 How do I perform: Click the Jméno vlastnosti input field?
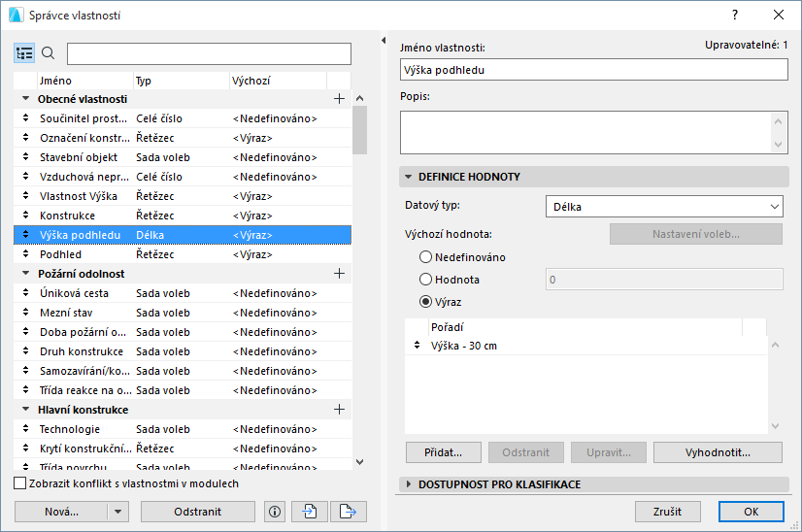point(594,70)
